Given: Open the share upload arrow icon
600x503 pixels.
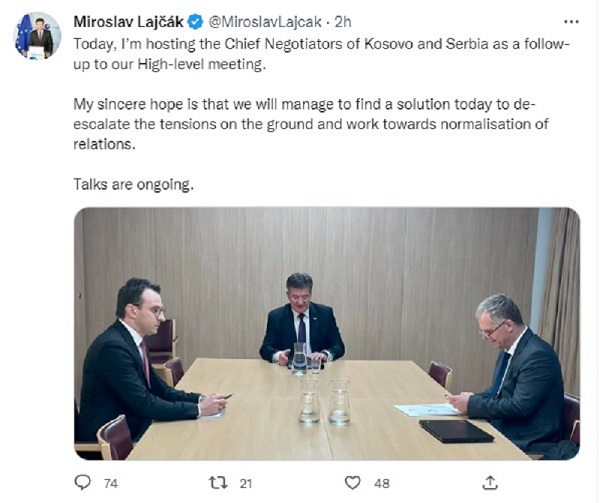Looking at the screenshot, I should tap(490, 483).
